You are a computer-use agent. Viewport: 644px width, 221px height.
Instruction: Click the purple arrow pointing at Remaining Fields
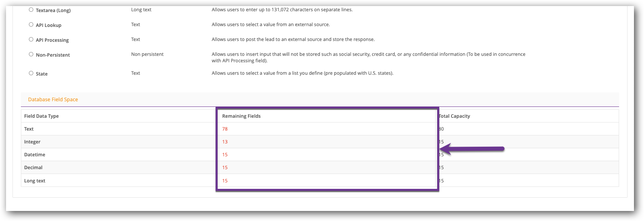[474, 149]
